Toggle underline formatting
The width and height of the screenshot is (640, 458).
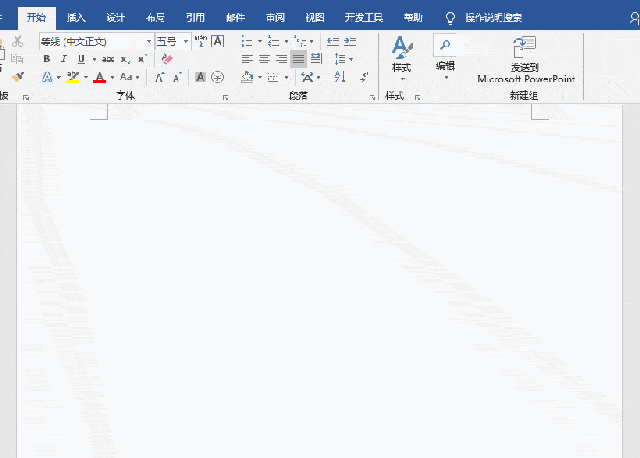81,59
